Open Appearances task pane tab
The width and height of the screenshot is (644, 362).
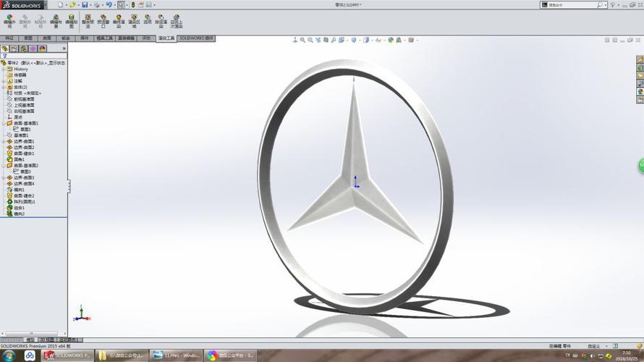[x=640, y=92]
